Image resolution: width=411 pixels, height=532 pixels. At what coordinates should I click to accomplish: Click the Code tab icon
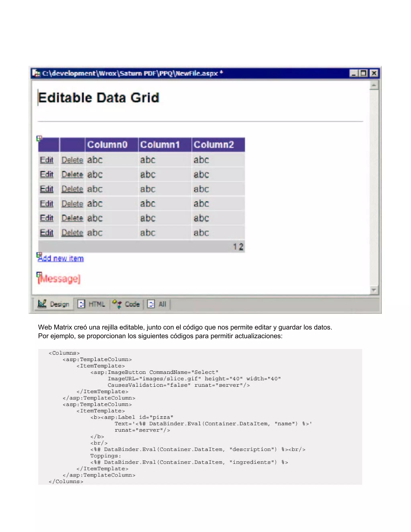point(117,304)
